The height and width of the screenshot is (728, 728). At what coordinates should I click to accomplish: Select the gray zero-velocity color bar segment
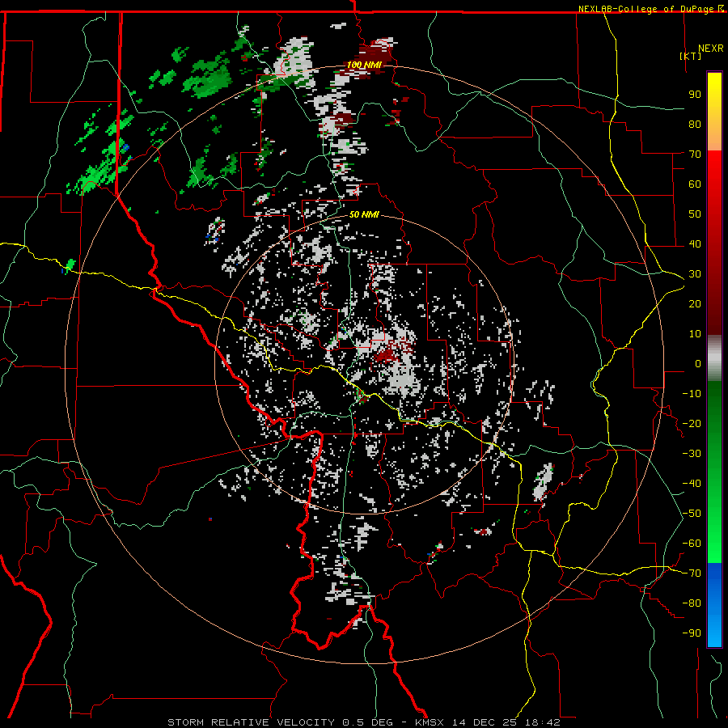tap(714, 358)
